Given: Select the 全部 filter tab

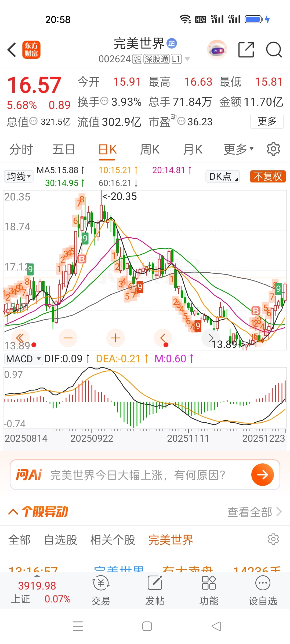Looking at the screenshot, I should pos(19,540).
